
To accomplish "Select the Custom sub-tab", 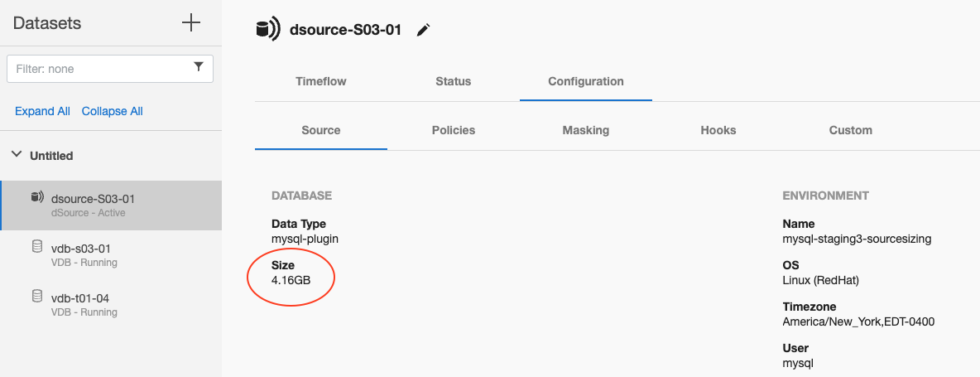I will coord(850,130).
